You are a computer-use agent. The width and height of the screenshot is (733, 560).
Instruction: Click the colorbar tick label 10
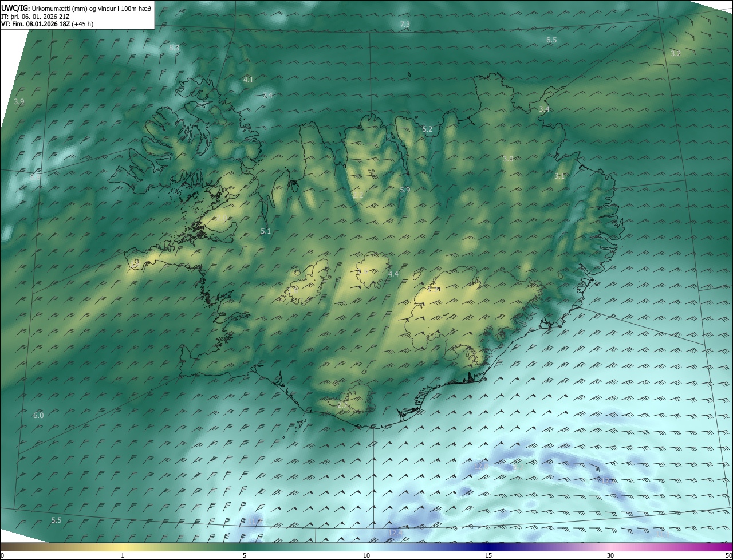pos(366,555)
